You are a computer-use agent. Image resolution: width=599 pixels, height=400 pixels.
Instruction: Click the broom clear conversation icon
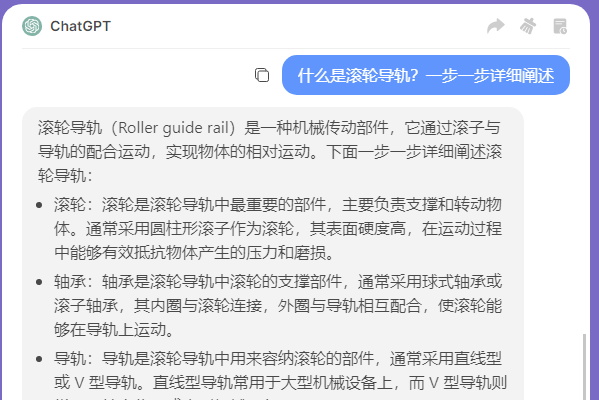(x=528, y=26)
